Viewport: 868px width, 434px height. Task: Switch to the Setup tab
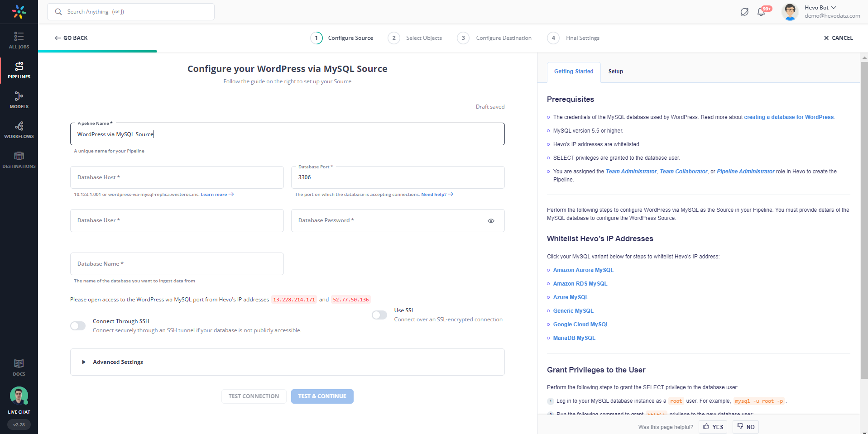point(615,72)
